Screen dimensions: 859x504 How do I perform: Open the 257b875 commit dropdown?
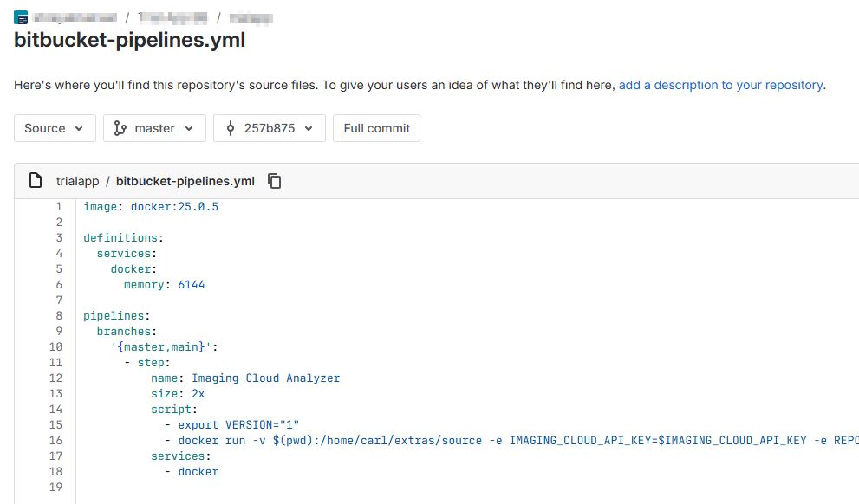[270, 128]
